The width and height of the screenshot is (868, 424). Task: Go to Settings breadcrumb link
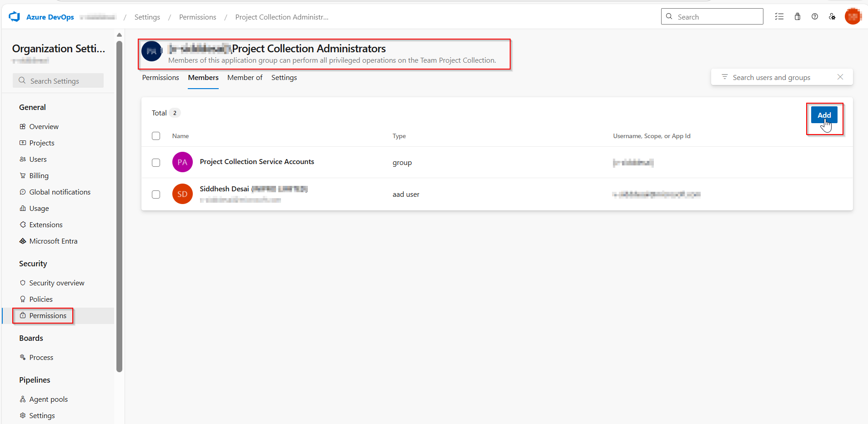click(147, 17)
